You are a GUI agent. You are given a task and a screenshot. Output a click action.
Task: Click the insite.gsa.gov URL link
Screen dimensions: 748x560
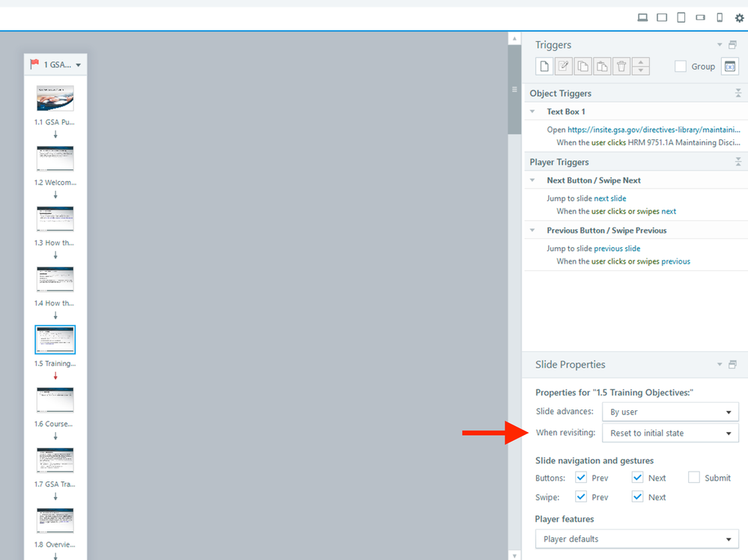[654, 130]
